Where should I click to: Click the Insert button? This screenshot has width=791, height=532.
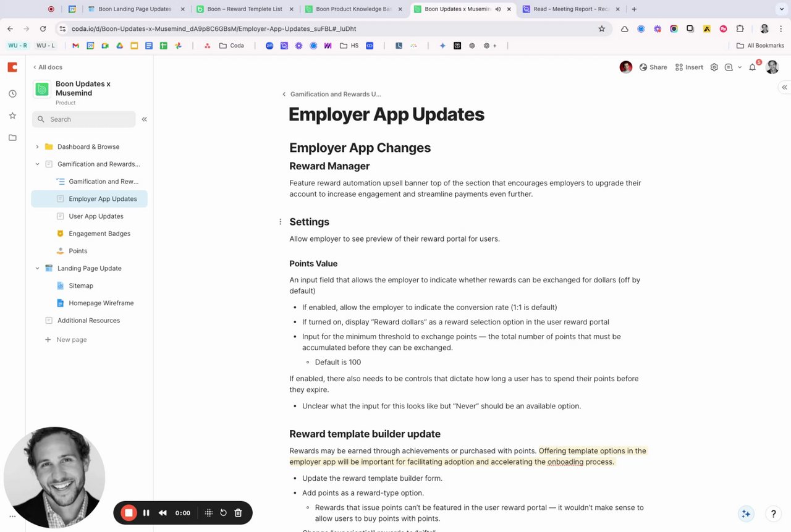[x=689, y=67]
